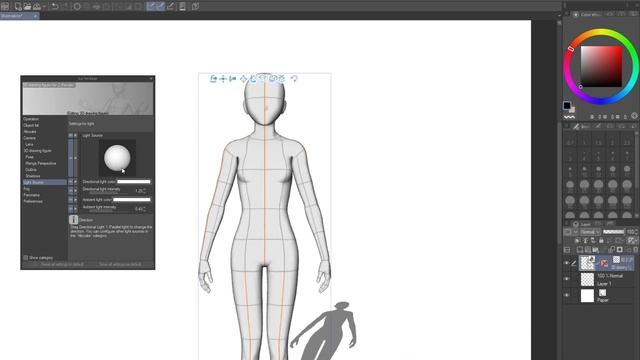The width and height of the screenshot is (640, 360).
Task: Click the snap-to-ruler toggle in command bar
Action: tap(151, 6)
